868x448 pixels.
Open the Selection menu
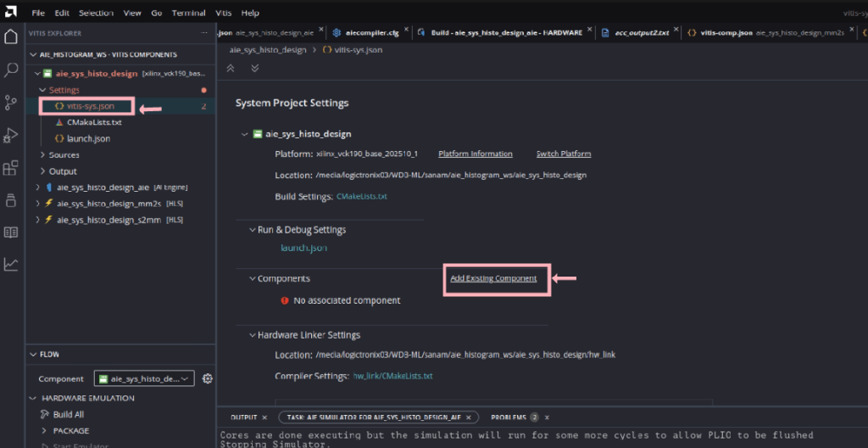coord(97,13)
